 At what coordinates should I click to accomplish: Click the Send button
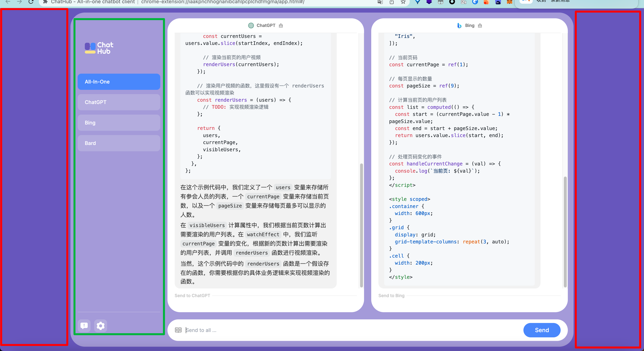[542, 330]
